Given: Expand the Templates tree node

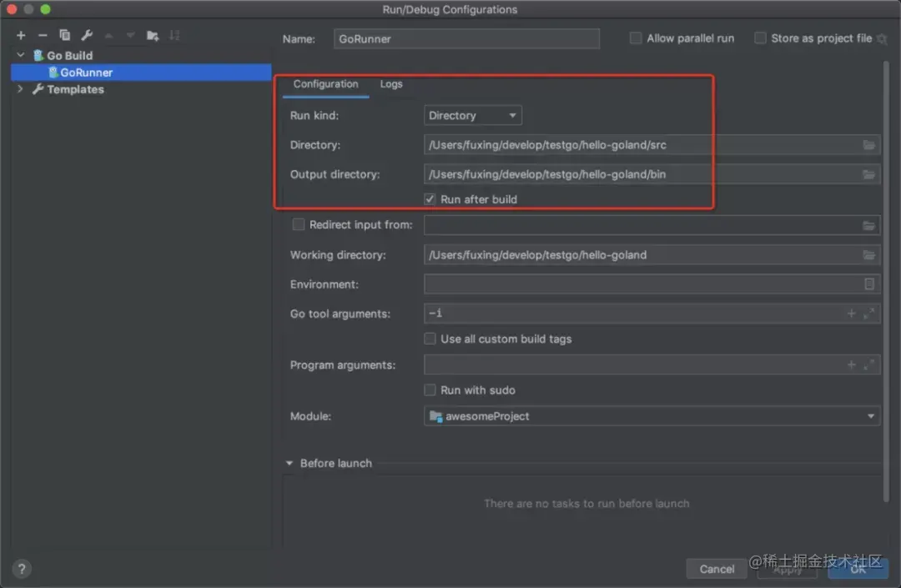Looking at the screenshot, I should [21, 89].
